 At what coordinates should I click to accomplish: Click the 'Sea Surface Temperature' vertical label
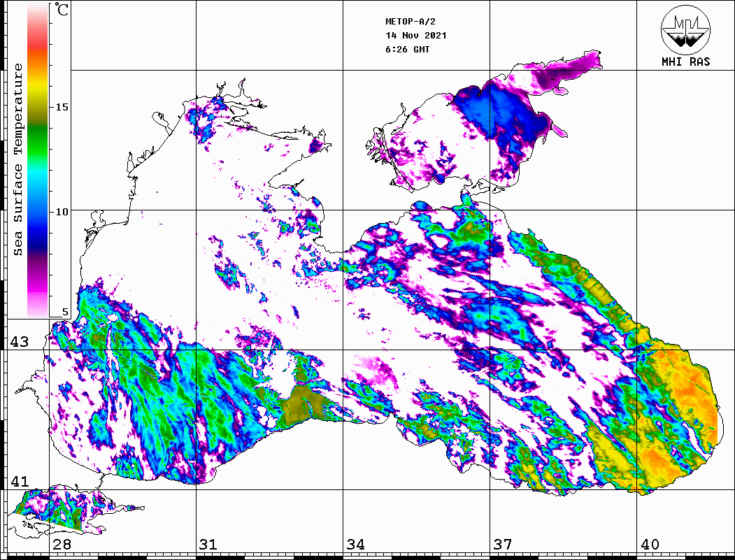(x=18, y=159)
